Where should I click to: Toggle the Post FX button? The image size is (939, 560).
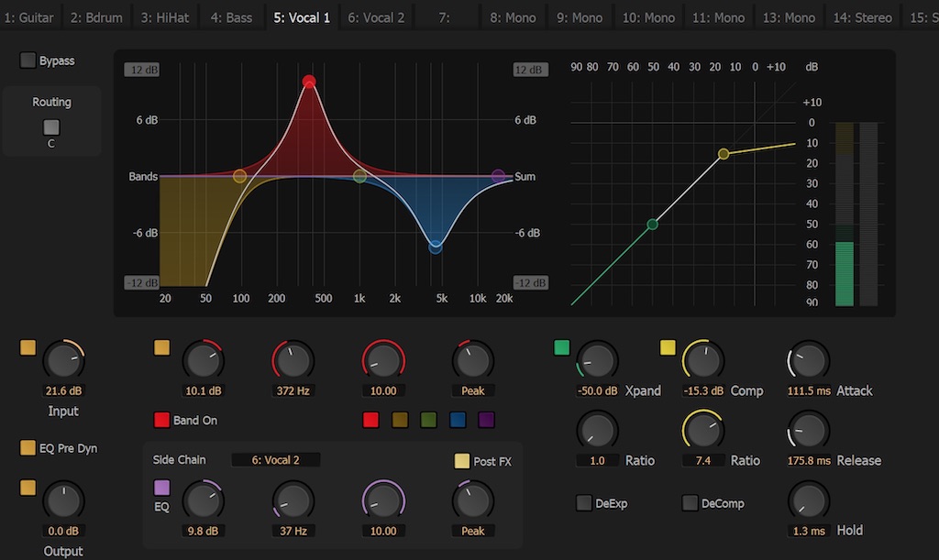462,461
